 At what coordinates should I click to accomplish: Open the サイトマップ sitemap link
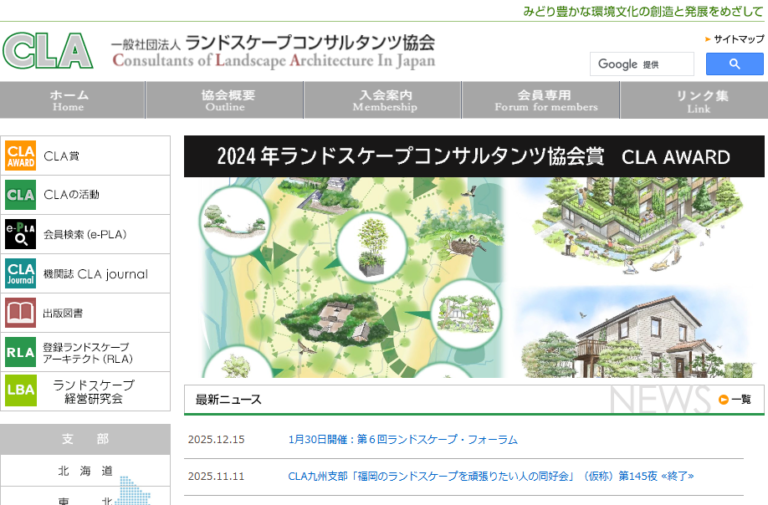[738, 39]
